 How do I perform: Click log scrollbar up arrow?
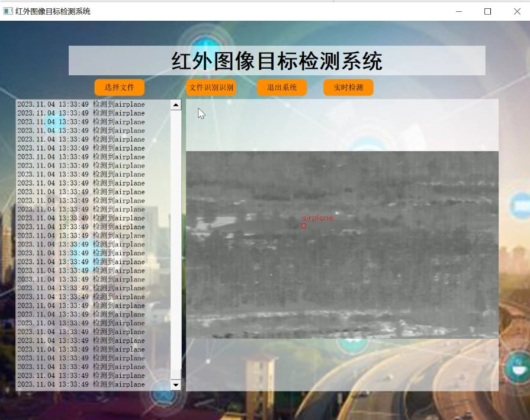click(x=176, y=105)
